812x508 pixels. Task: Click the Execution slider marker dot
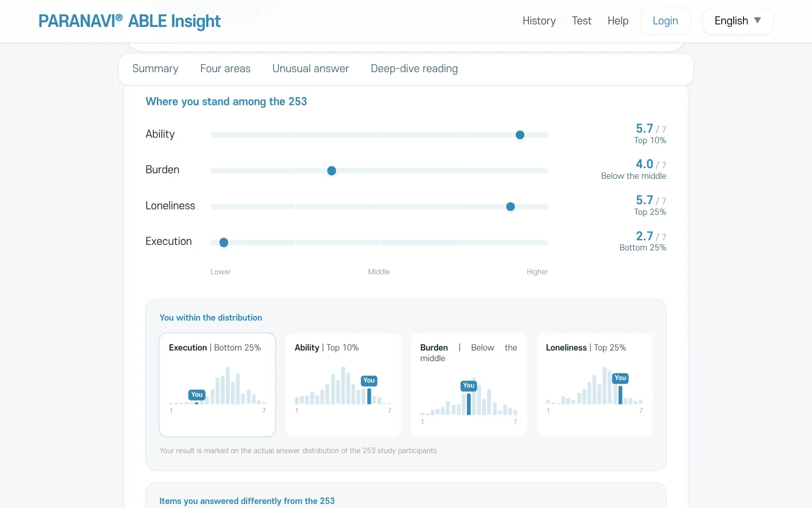[x=223, y=242]
